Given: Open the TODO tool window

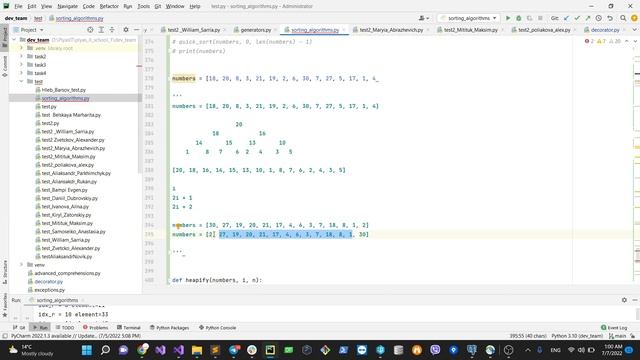Looking at the screenshot, I should point(65,327).
